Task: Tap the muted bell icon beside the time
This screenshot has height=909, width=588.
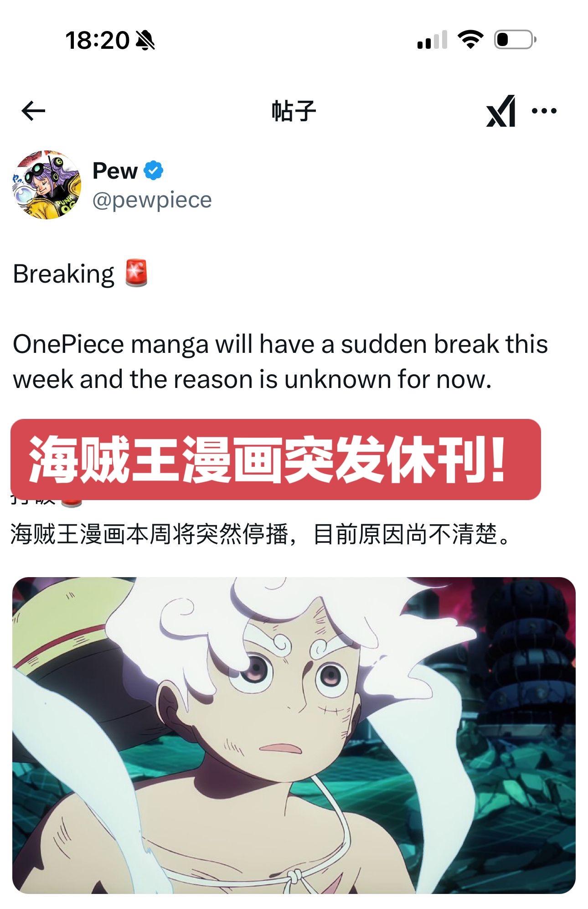Action: [145, 40]
